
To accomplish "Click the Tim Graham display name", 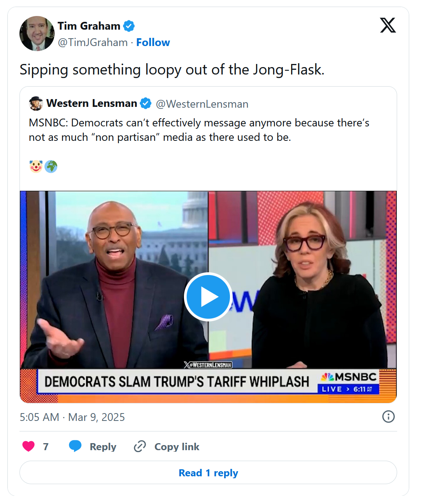I will pos(89,26).
